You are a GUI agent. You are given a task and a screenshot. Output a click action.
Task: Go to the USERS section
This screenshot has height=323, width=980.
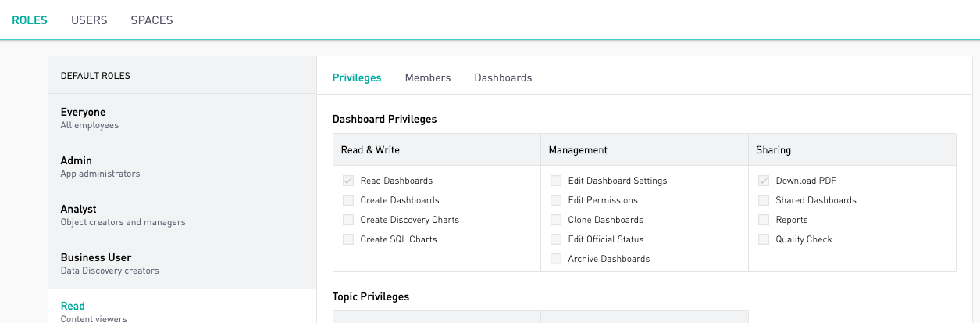pyautogui.click(x=89, y=20)
